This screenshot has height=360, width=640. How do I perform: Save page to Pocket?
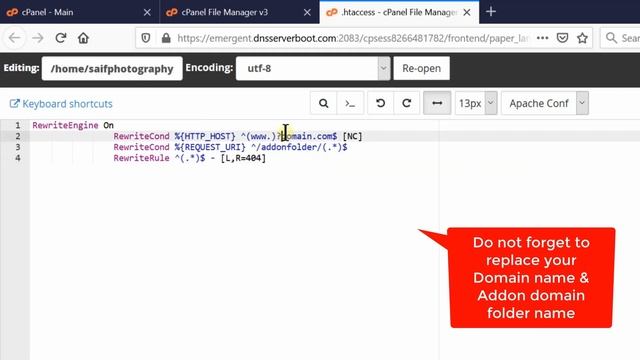pyautogui.click(x=562, y=38)
